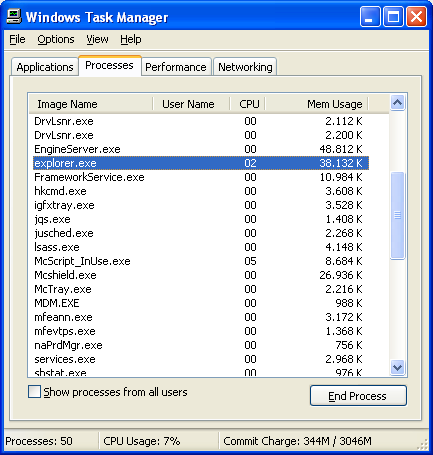The width and height of the screenshot is (433, 455).
Task: Sort by the Image Name column header
Action: point(91,104)
